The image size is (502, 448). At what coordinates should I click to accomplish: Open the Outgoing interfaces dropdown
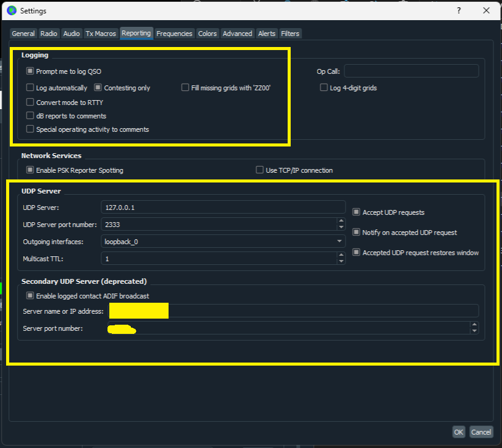[x=223, y=242]
